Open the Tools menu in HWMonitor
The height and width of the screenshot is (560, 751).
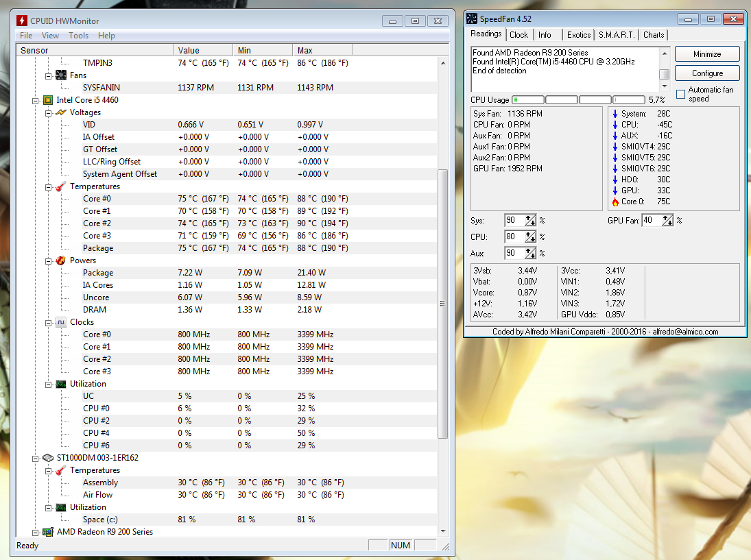[x=79, y=36]
